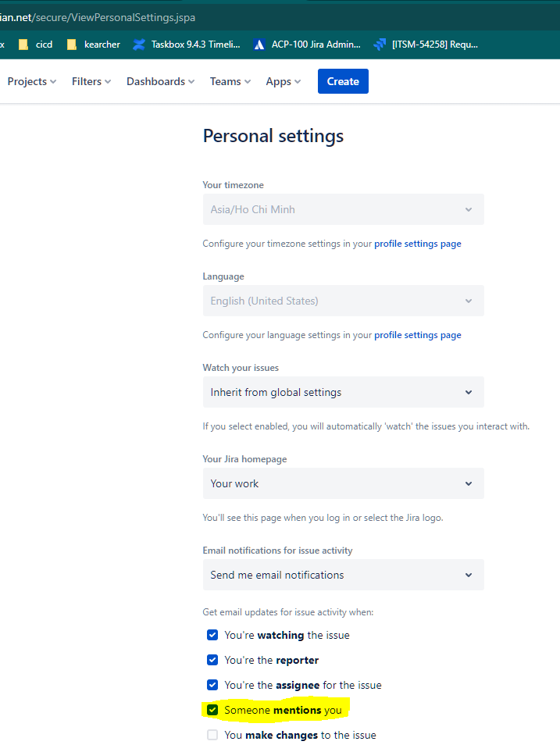Open the Dashboards menu
The width and height of the screenshot is (560, 752).
pos(160,81)
